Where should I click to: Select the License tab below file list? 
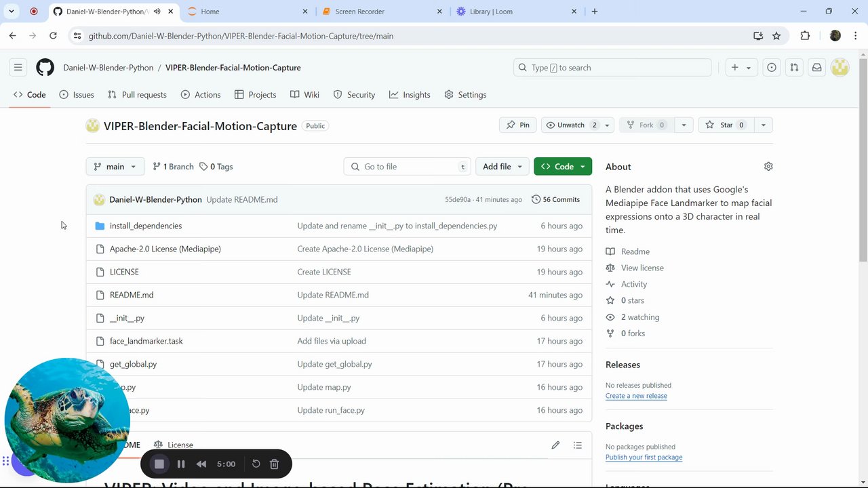(x=174, y=445)
